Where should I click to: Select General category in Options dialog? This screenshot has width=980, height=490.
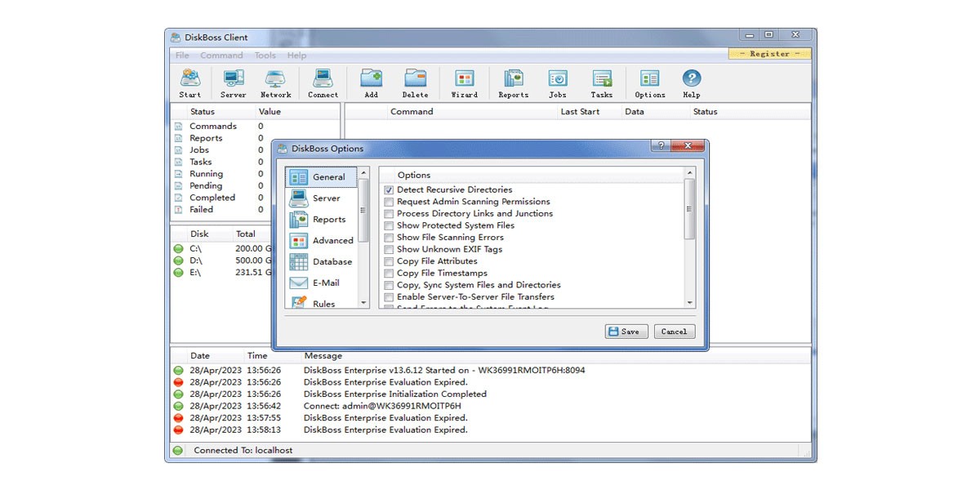click(321, 177)
